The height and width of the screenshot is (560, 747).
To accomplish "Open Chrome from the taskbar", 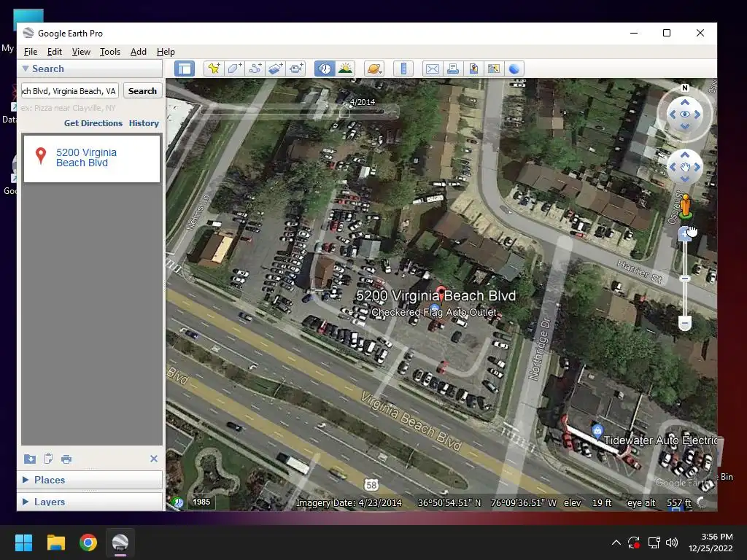I will pyautogui.click(x=88, y=542).
